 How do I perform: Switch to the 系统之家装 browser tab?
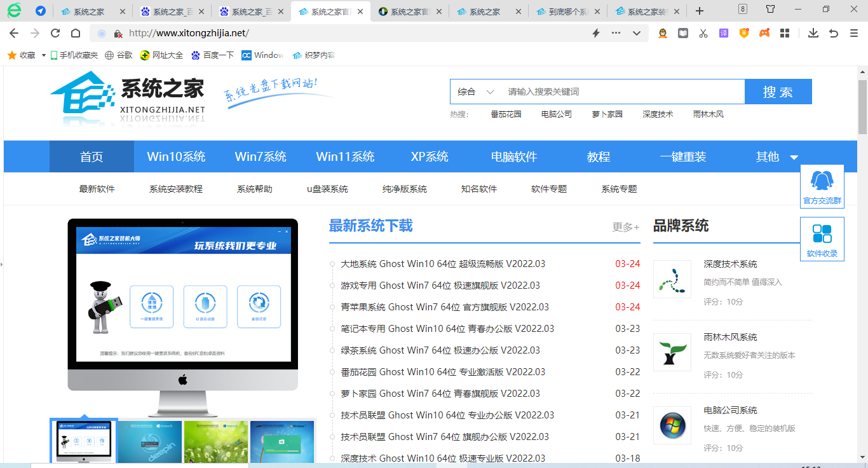[644, 10]
